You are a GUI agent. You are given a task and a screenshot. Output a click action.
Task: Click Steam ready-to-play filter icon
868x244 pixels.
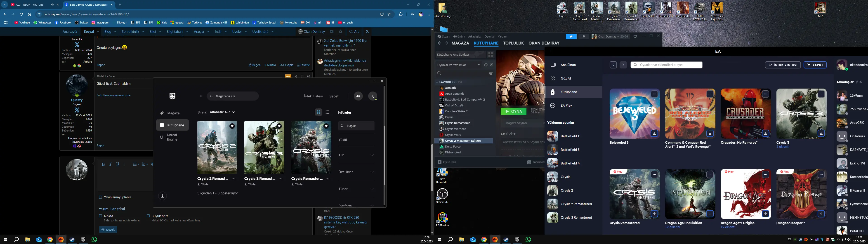[491, 65]
